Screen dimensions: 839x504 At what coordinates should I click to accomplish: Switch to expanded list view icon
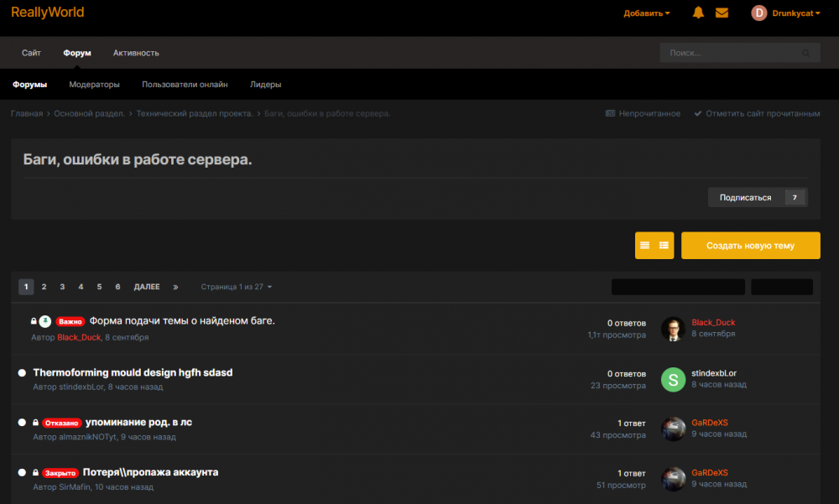(x=664, y=246)
